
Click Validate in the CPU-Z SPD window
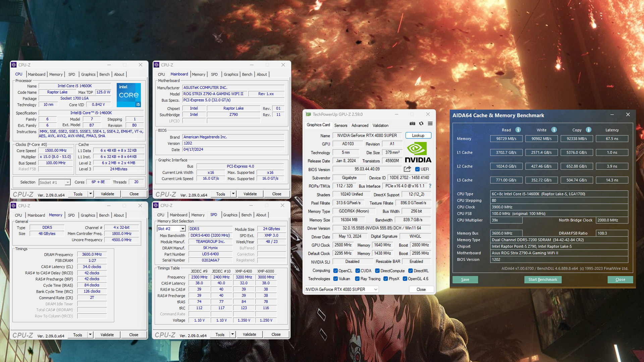click(x=249, y=335)
